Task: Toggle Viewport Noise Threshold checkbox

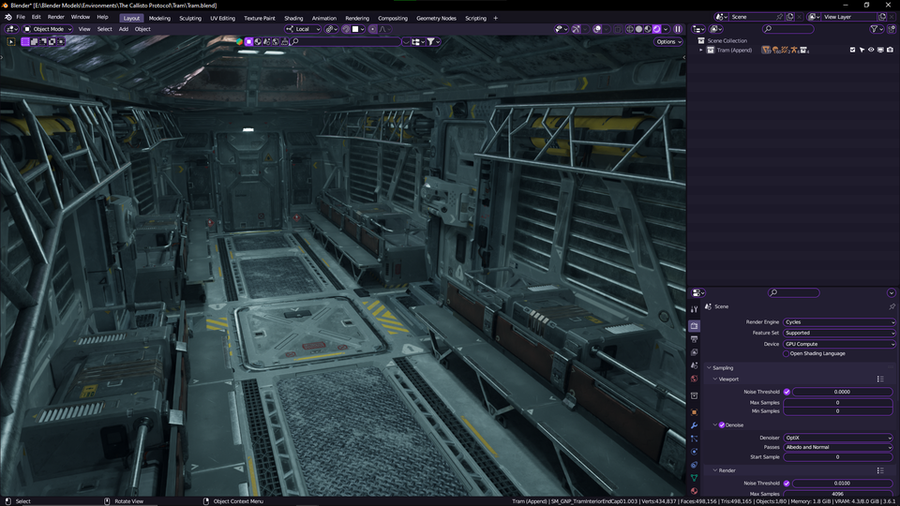Action: tap(787, 392)
